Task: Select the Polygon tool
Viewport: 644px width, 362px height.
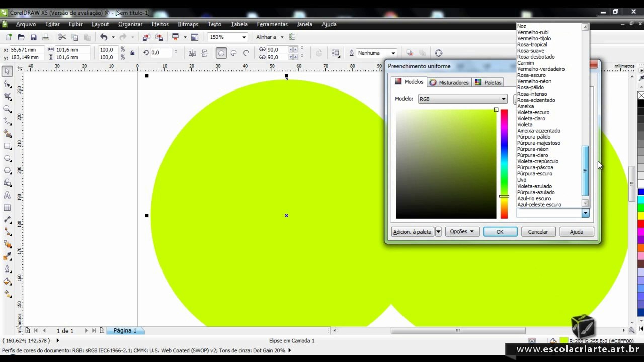Action: (7, 171)
